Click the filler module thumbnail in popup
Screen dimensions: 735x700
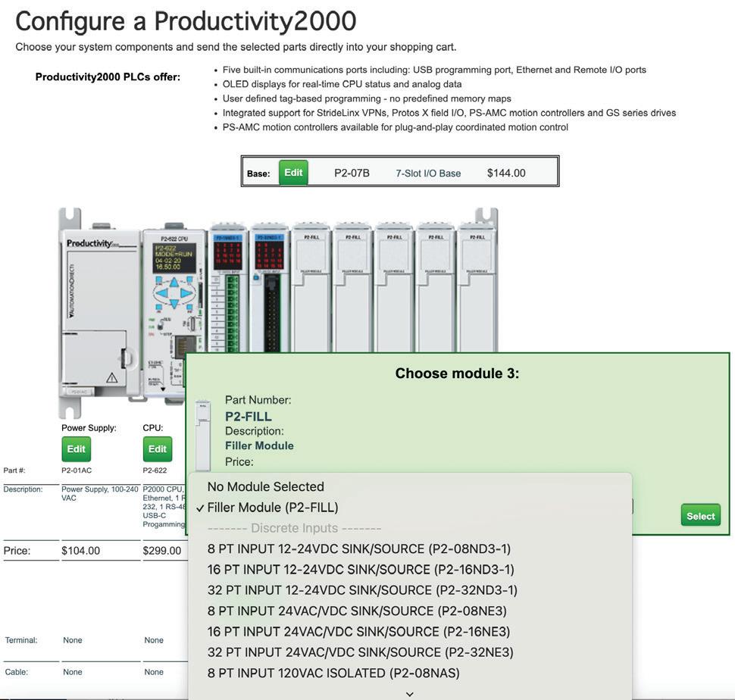(x=203, y=436)
